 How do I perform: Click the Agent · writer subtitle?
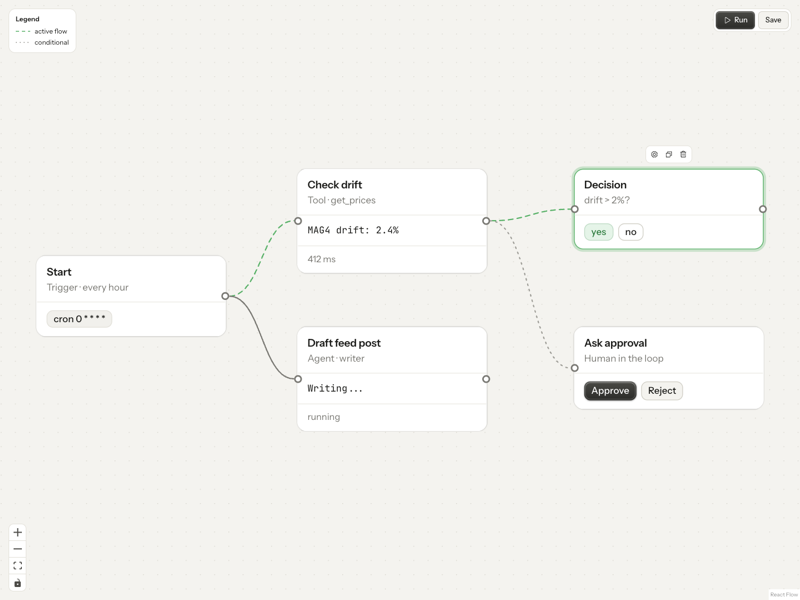pyautogui.click(x=336, y=358)
